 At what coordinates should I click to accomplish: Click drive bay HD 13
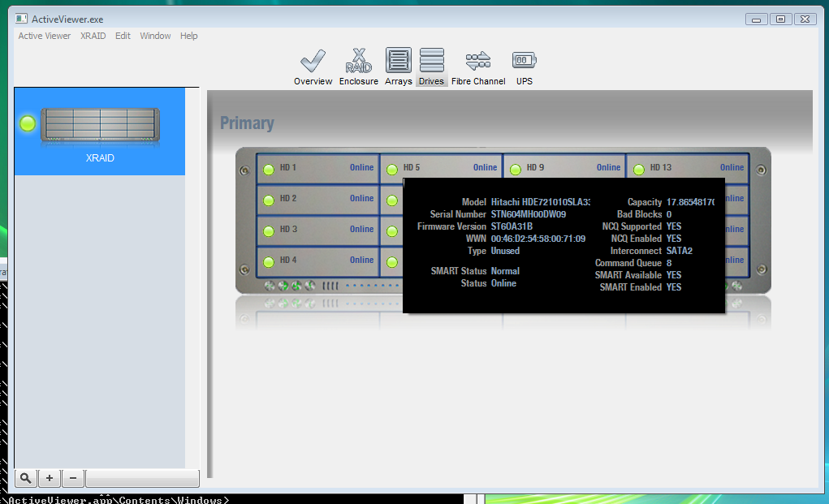(688, 168)
